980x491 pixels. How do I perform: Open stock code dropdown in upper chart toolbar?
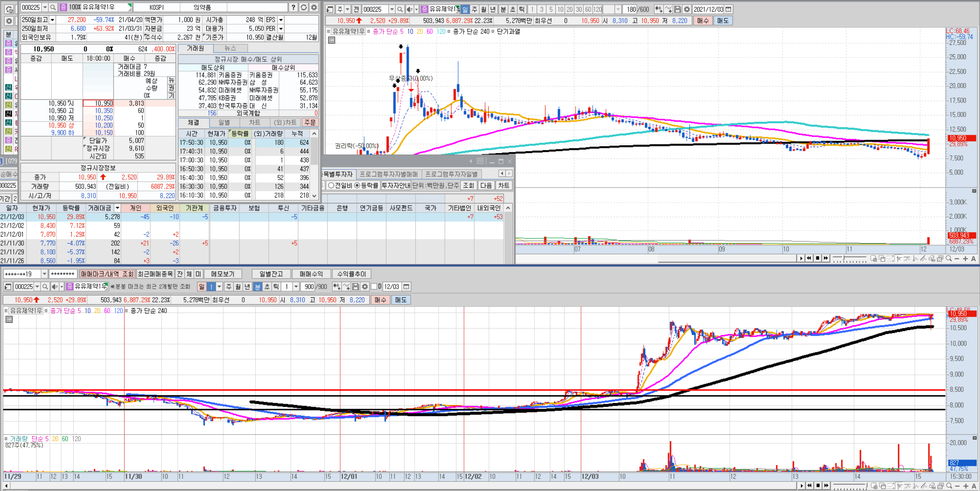392,9
